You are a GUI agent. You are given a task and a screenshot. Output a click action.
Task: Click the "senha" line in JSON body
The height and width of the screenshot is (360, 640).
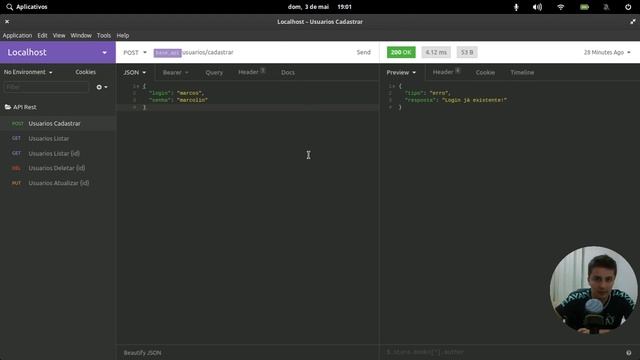click(x=178, y=100)
